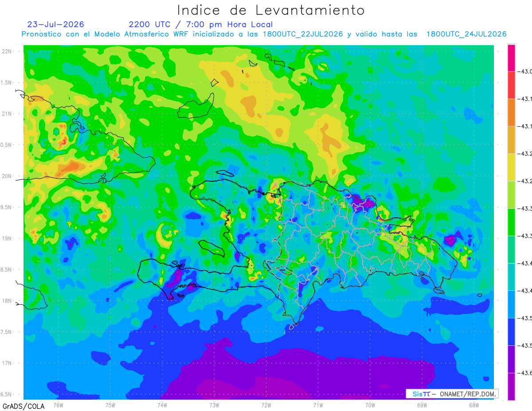The width and height of the screenshot is (532, 411).
Task: Select the light sky-blue legend swatch
Action: click(511, 304)
